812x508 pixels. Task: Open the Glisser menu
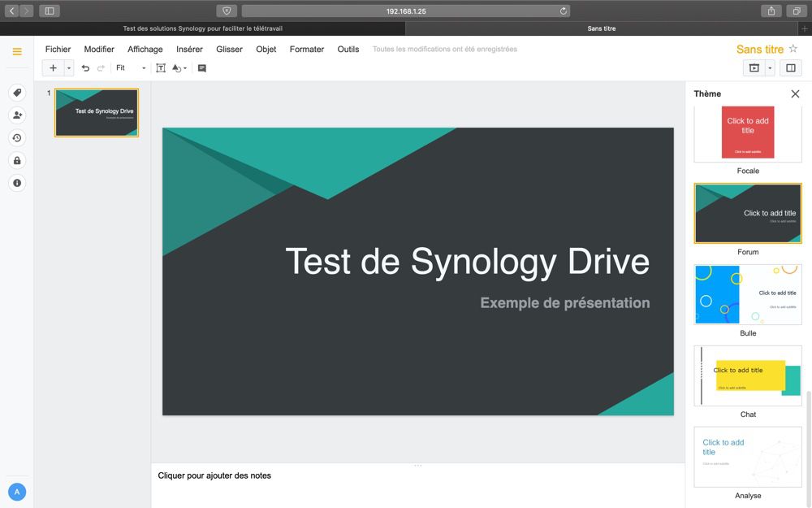(x=230, y=50)
